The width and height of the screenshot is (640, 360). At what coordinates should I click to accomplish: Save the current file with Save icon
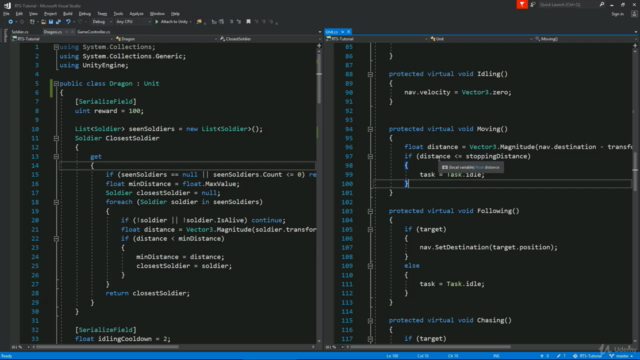point(51,22)
